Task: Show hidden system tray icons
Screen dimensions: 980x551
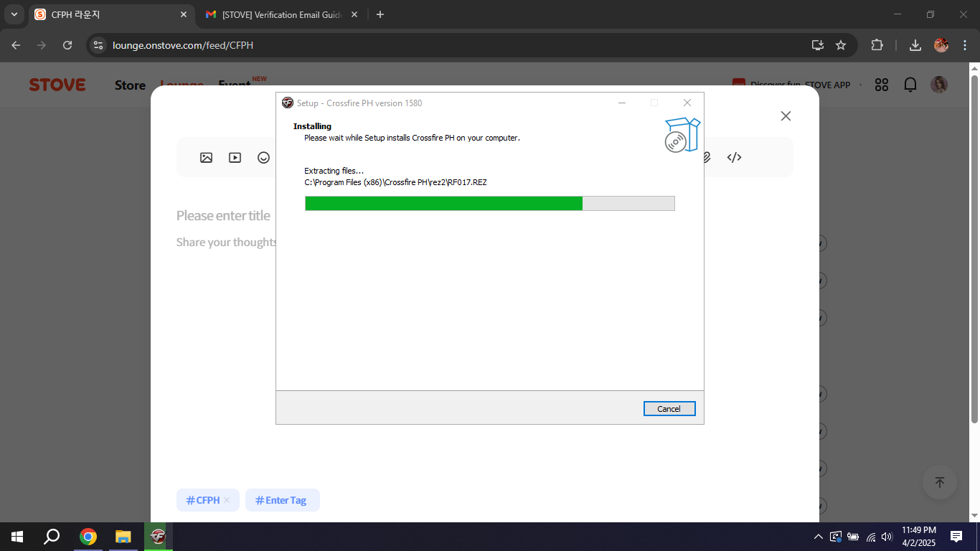Action: coord(819,537)
